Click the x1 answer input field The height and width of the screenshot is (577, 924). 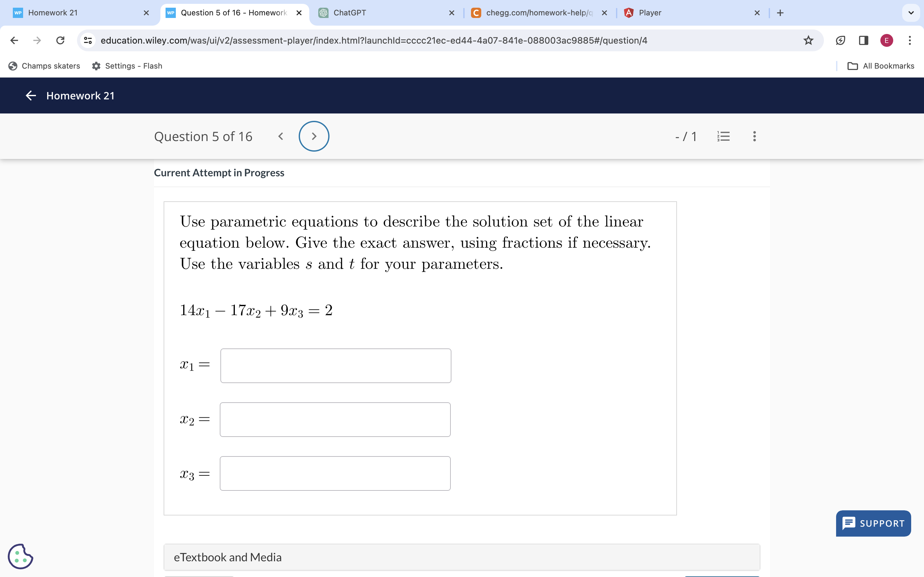pyautogui.click(x=335, y=365)
